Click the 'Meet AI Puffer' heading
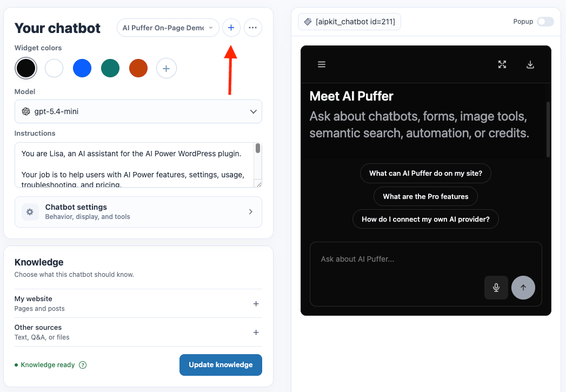Screen dimensions: 566x392 tap(351, 96)
